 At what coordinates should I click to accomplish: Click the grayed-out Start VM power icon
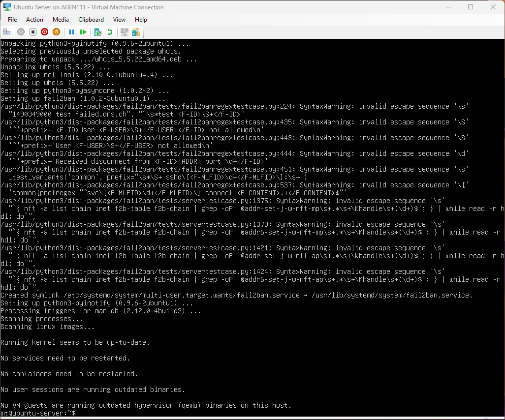[x=21, y=32]
